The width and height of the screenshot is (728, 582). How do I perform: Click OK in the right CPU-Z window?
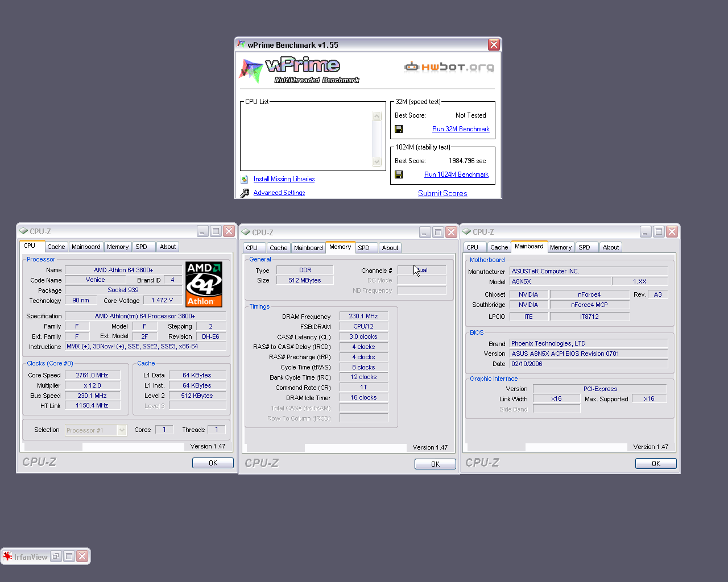[656, 463]
